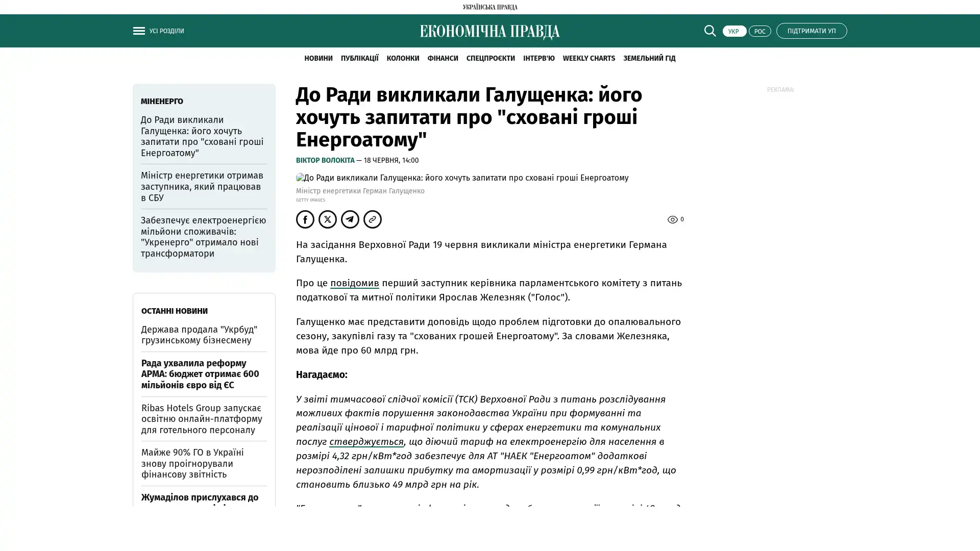Follow the 'повідомив' hyperlink
This screenshot has width=980, height=551.
(354, 283)
